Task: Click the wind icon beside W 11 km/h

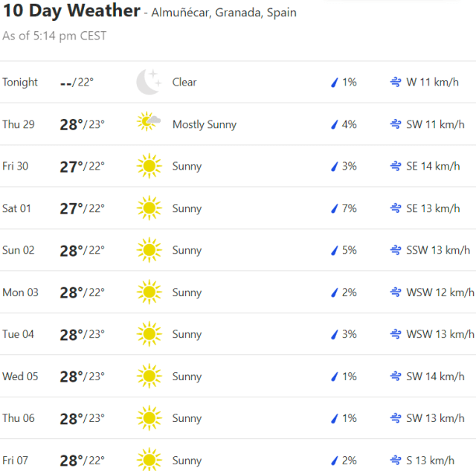Action: (x=396, y=82)
